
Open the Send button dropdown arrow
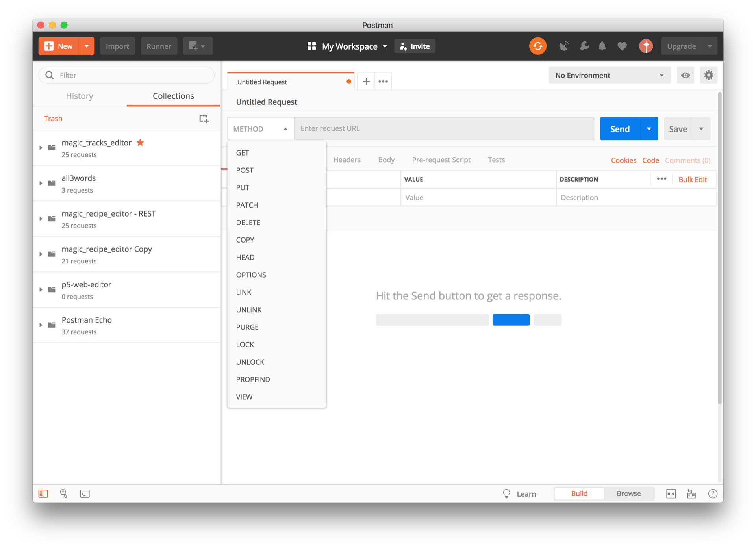(649, 129)
